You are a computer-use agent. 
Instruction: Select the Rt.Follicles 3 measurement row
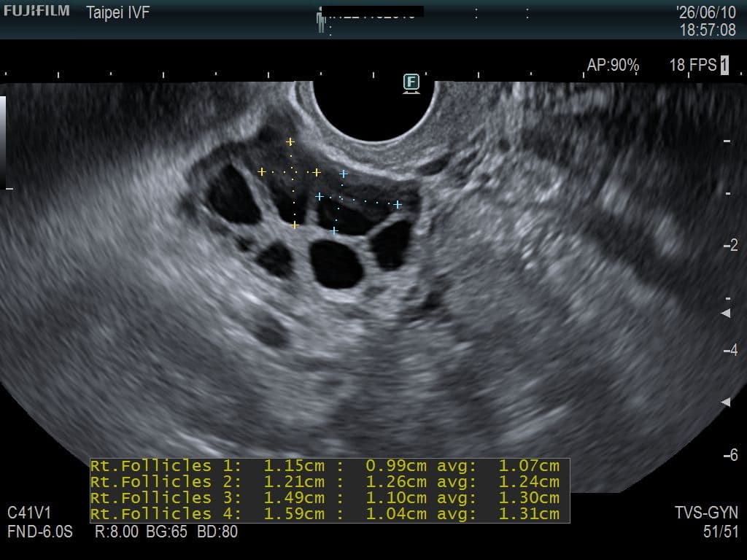(x=325, y=498)
